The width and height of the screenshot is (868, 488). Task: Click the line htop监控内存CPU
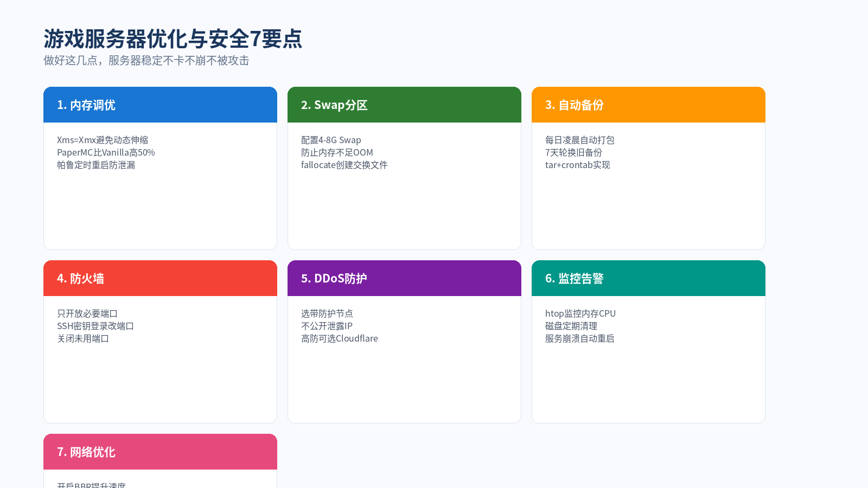tap(580, 313)
